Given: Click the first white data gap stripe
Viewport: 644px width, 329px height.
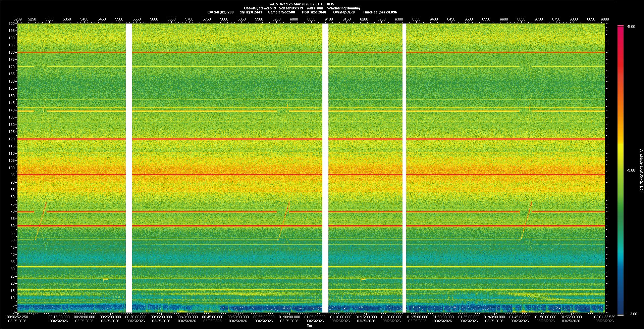Looking at the screenshot, I should [x=129, y=168].
